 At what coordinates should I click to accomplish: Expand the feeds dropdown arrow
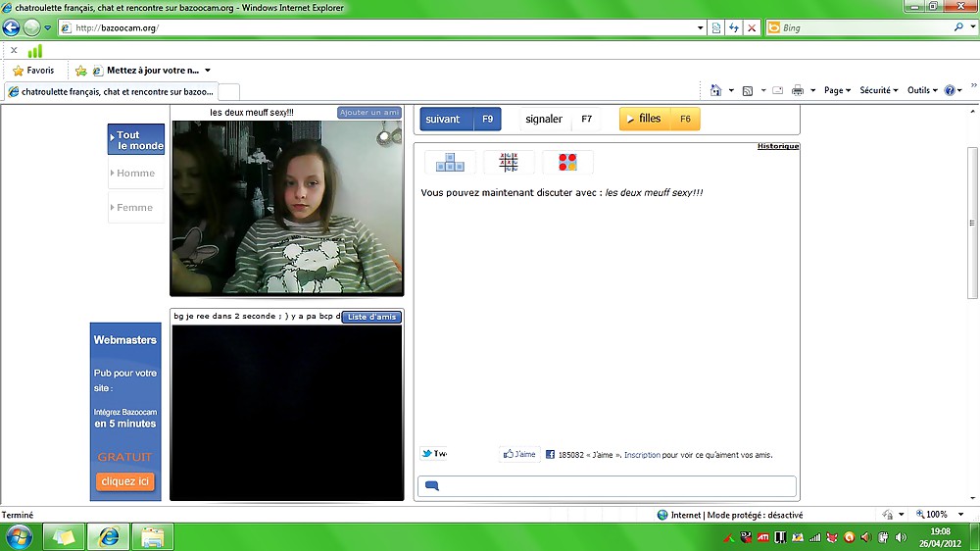pyautogui.click(x=763, y=90)
